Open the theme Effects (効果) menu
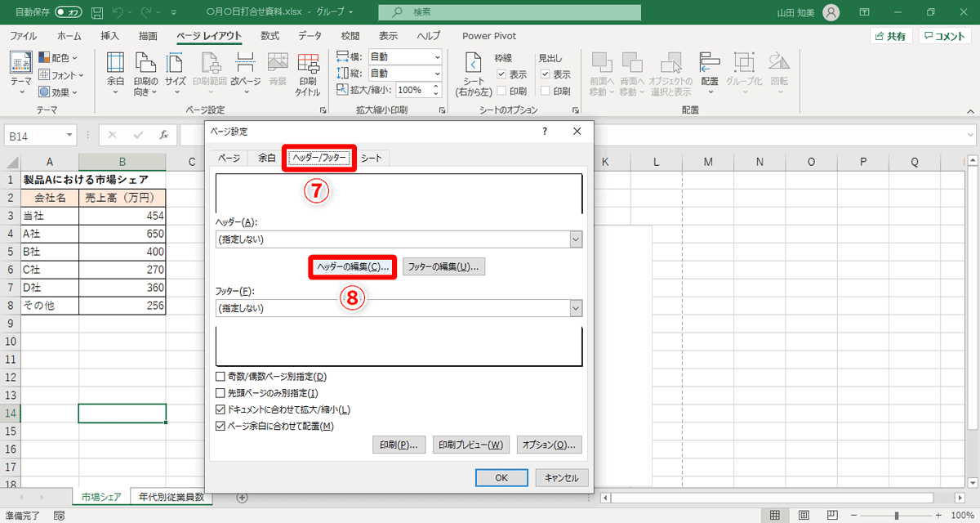 pos(58,92)
